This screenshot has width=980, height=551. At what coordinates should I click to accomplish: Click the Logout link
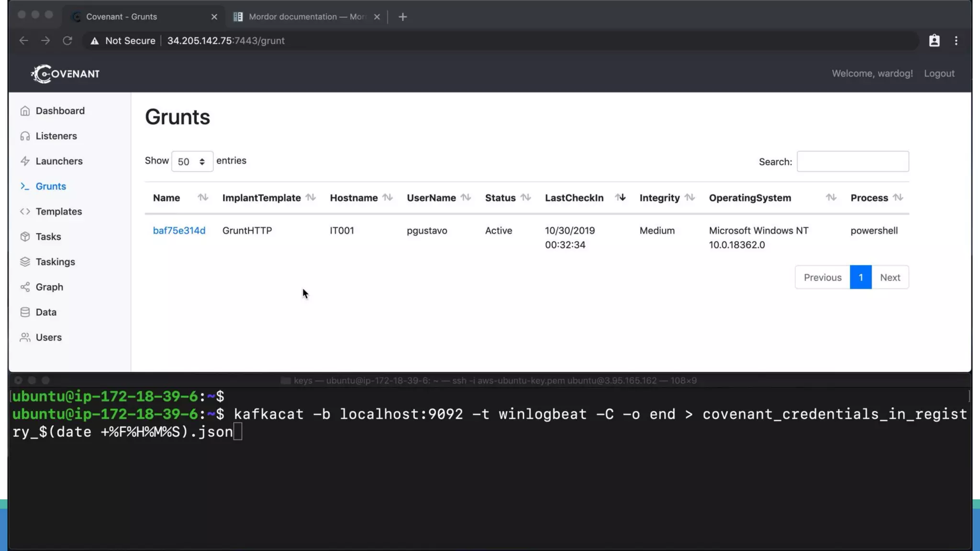(939, 73)
